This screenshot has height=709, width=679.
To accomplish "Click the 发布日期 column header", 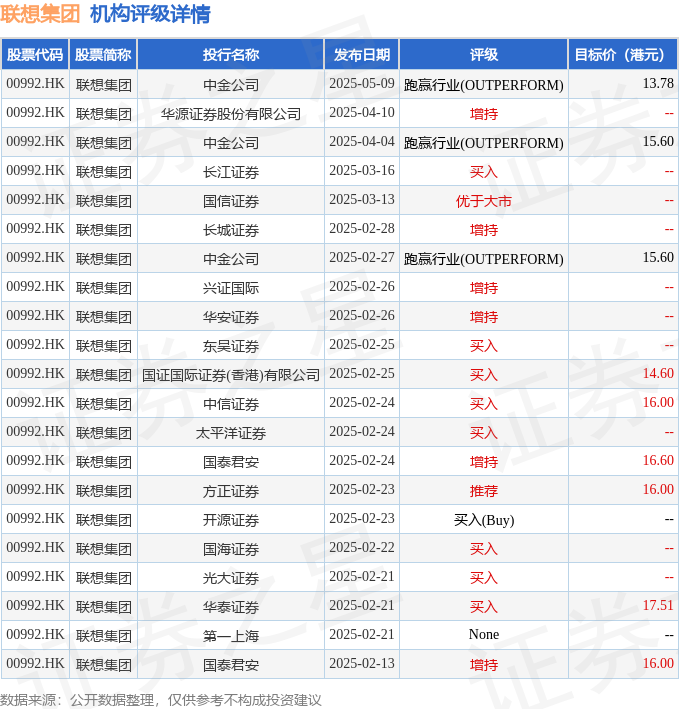I will point(362,55).
